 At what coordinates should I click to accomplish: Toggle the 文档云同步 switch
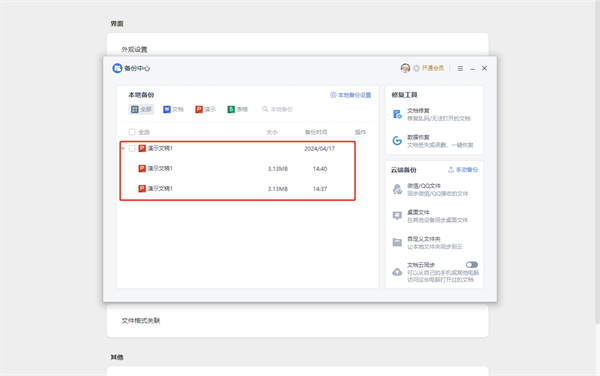point(472,265)
